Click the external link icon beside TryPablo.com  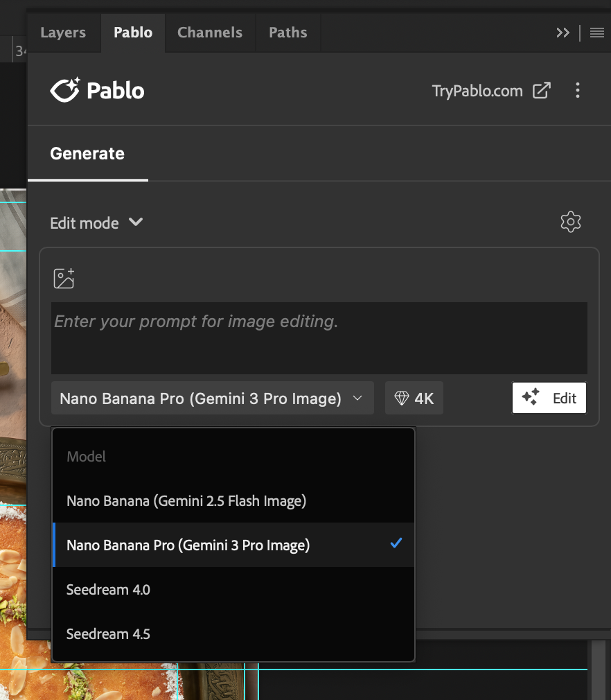point(542,90)
